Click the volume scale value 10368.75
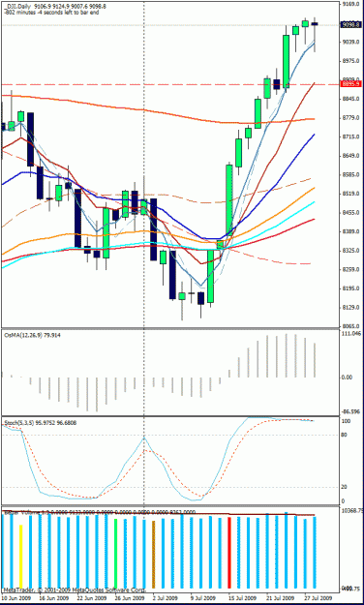Image resolution: width=364 pixels, height=605 pixels. (352, 510)
